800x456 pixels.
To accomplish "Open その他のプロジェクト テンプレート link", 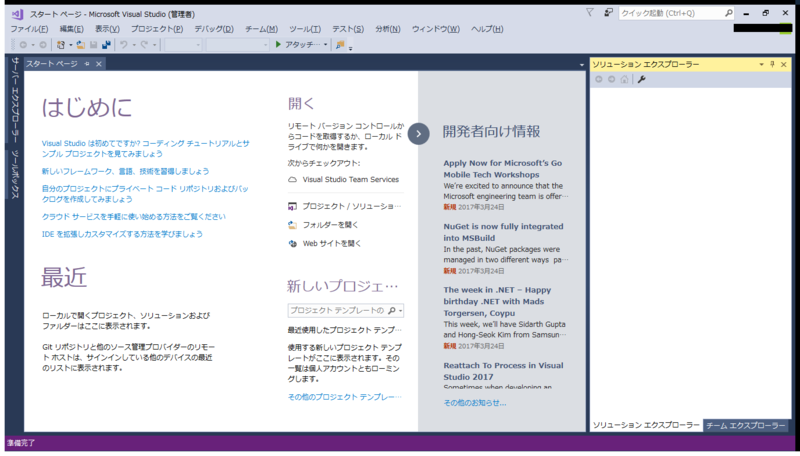I will click(344, 397).
